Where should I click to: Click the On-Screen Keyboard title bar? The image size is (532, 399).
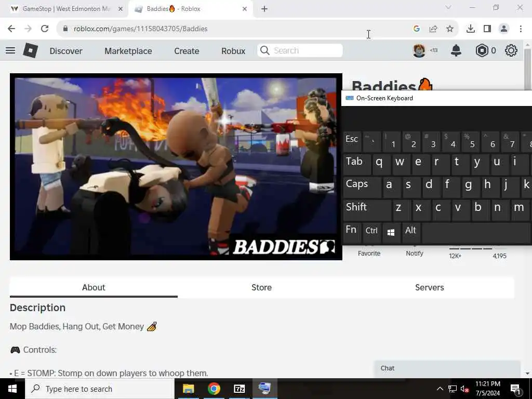pyautogui.click(x=436, y=98)
